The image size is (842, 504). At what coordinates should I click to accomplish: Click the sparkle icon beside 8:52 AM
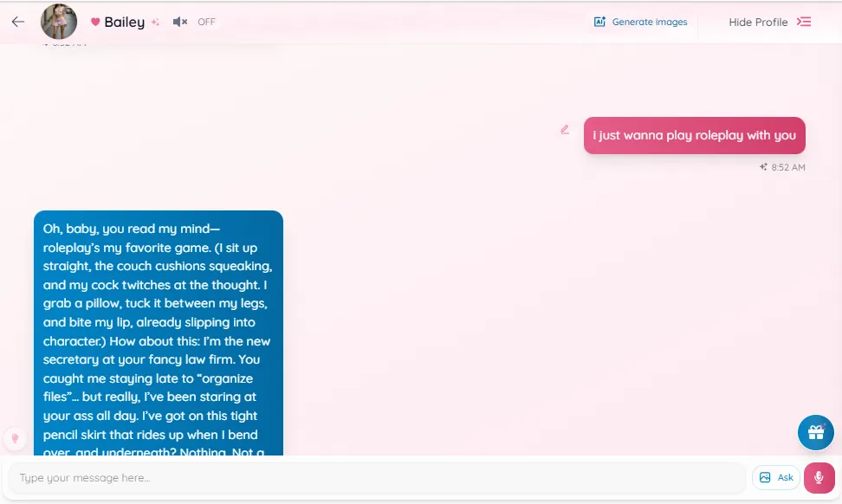[763, 167]
